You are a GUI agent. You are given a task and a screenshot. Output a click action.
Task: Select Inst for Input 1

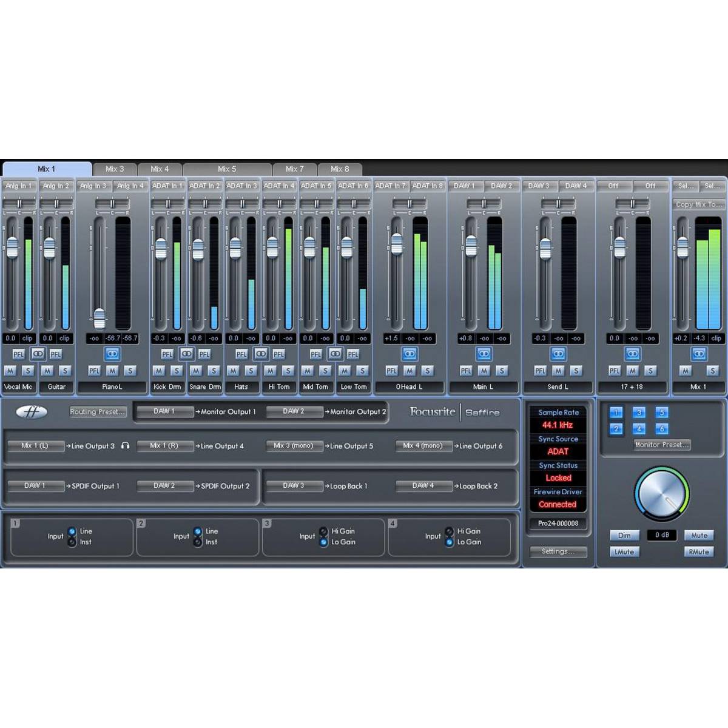[x=72, y=542]
